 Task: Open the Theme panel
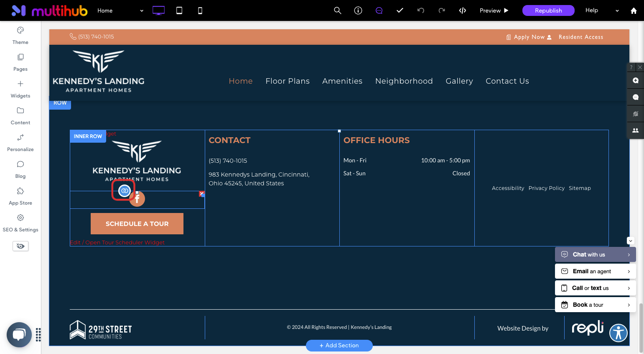tap(20, 36)
